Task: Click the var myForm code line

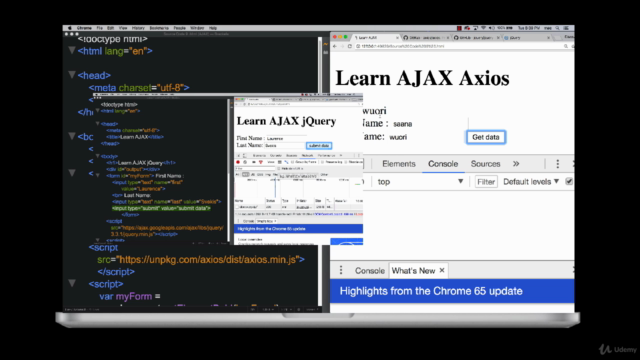Action: [x=130, y=296]
